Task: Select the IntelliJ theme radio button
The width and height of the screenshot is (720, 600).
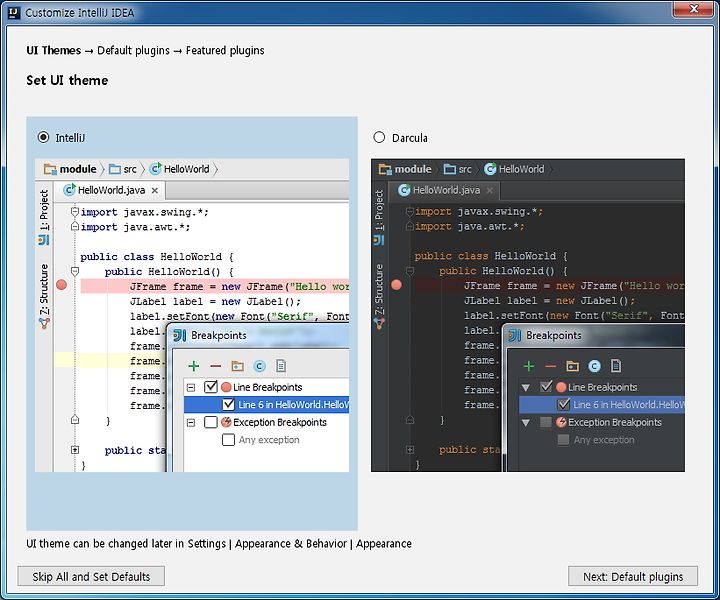Action: (x=43, y=137)
